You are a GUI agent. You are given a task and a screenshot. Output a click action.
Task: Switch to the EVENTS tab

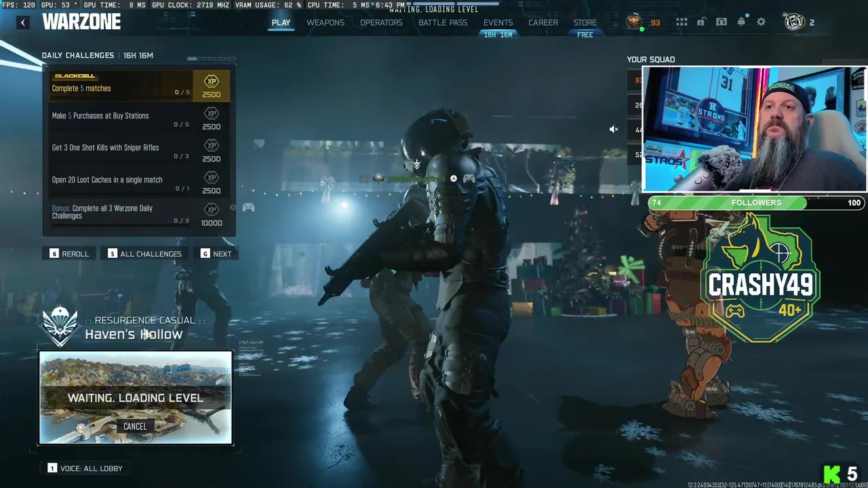498,22
